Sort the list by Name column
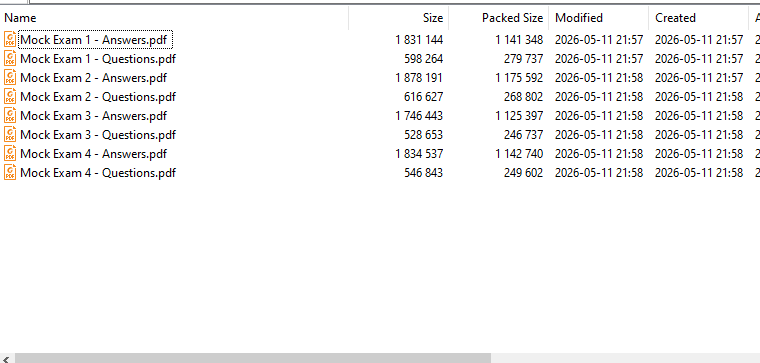The image size is (760, 363). [174, 18]
